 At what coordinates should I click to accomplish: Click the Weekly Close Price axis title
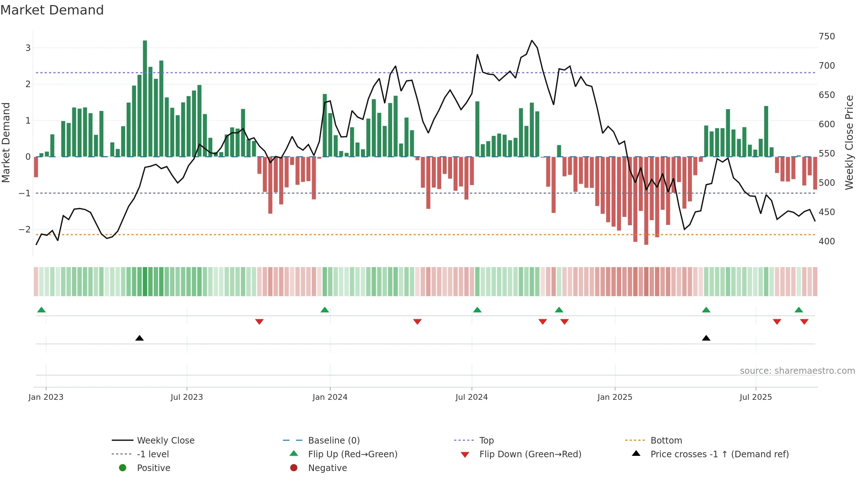pyautogui.click(x=849, y=142)
